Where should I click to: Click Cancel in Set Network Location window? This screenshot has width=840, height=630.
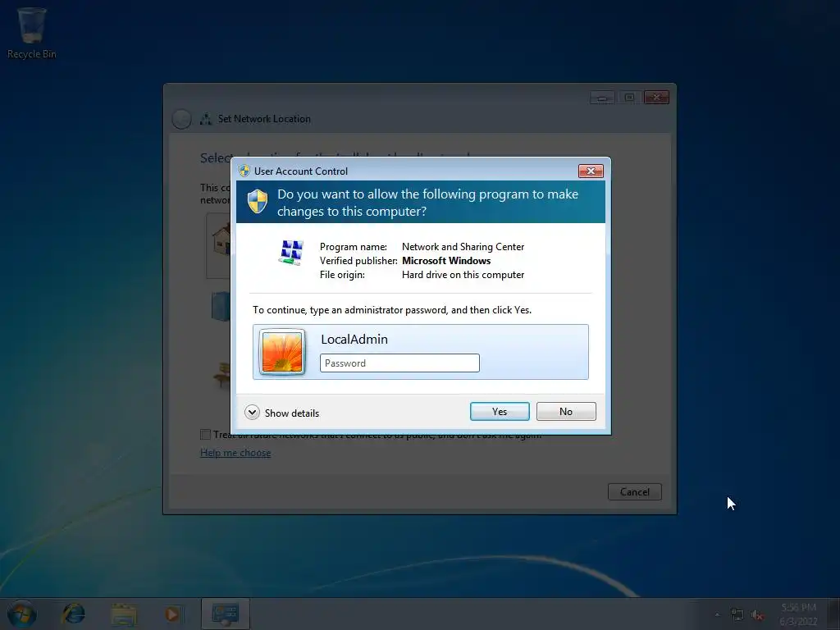635,492
